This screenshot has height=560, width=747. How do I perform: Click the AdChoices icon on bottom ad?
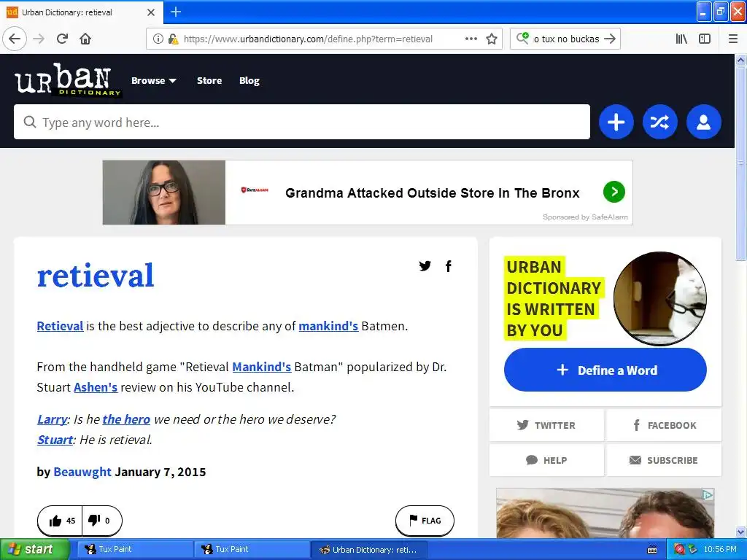[x=708, y=495]
